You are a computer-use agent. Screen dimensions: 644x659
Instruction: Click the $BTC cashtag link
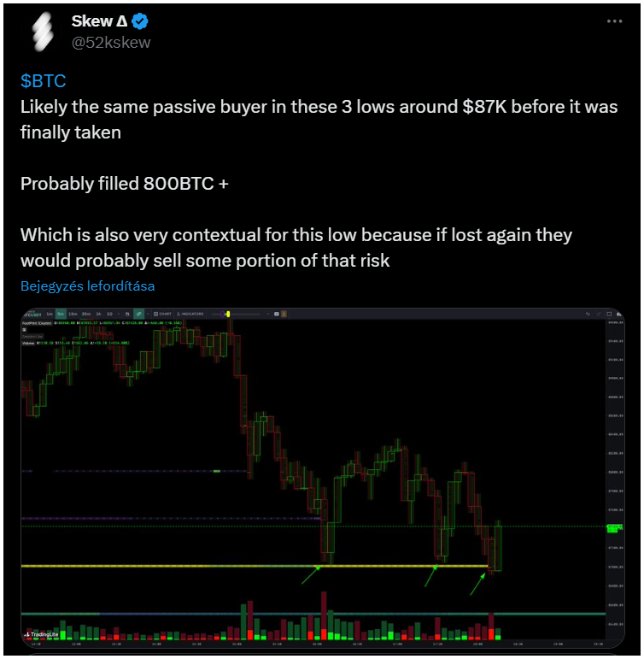(44, 80)
